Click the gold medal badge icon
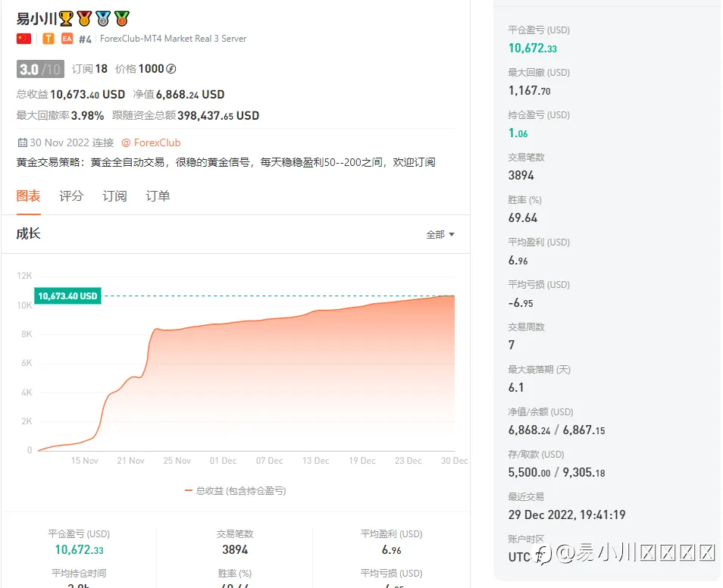This screenshot has height=588, width=723. 84,18
